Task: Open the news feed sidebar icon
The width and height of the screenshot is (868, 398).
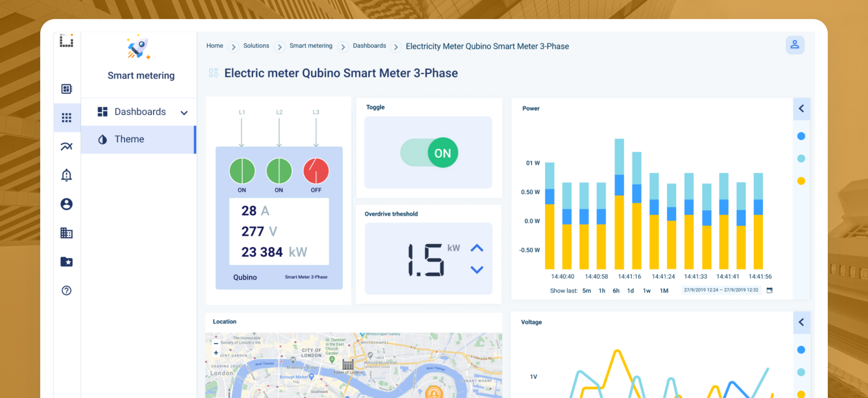Action: (66, 89)
